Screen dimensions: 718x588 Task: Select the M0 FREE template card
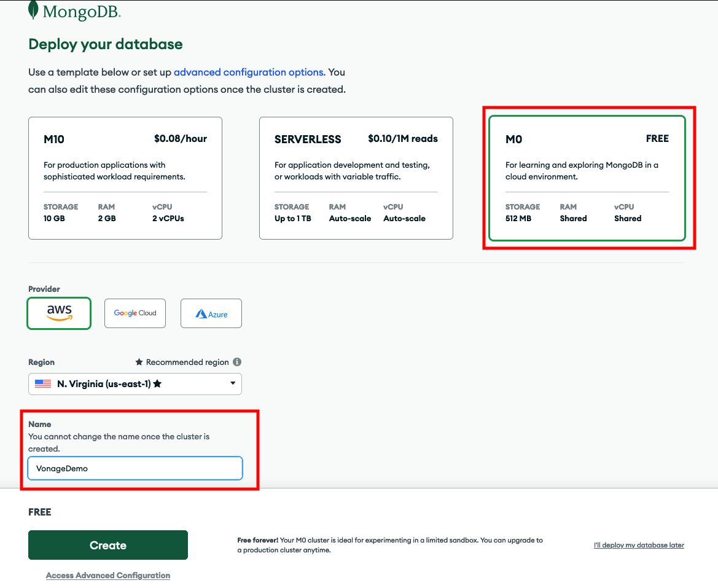[587, 178]
